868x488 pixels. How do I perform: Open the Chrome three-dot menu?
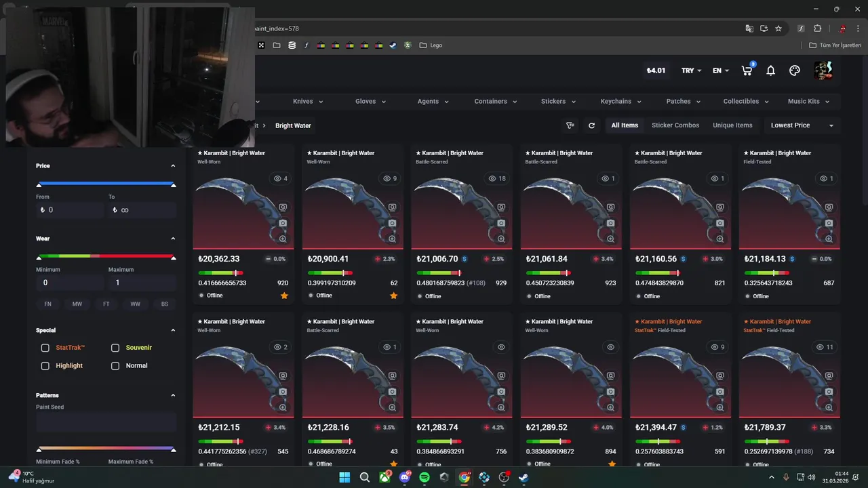click(858, 28)
